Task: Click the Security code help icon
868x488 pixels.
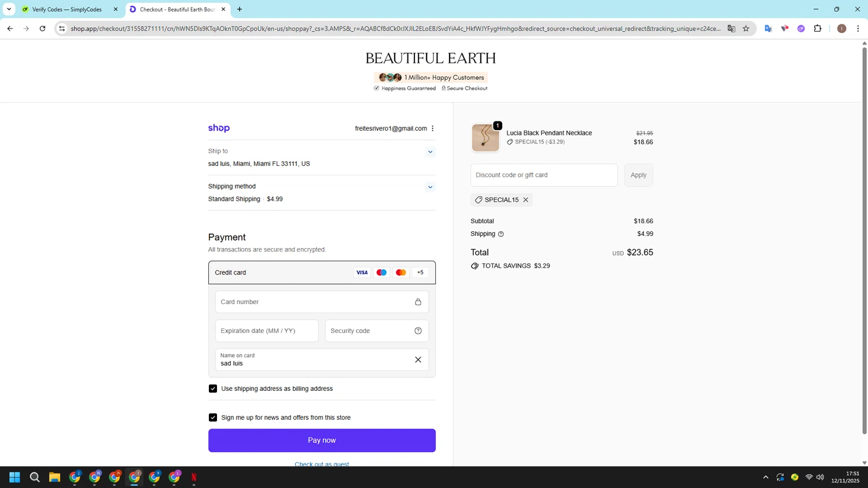Action: (418, 331)
